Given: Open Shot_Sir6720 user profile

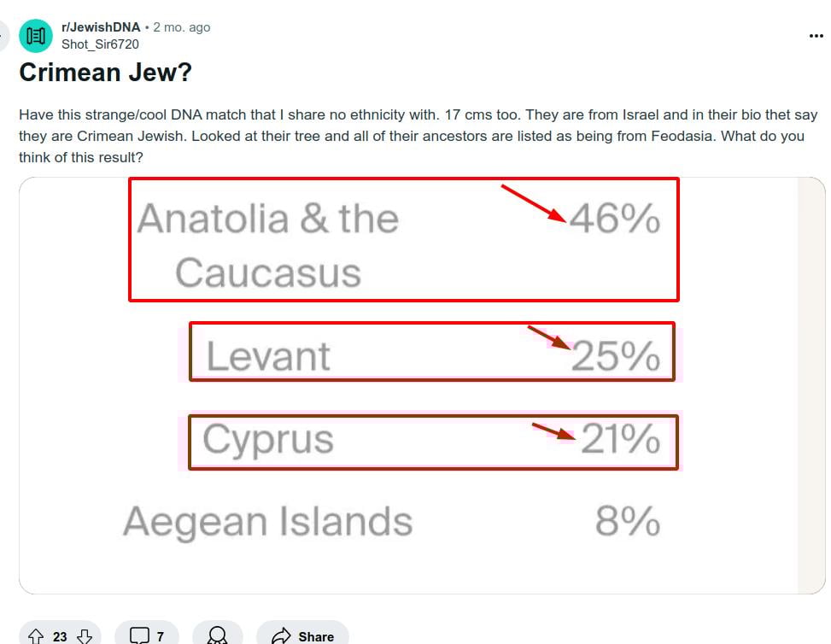Looking at the screenshot, I should pos(100,44).
